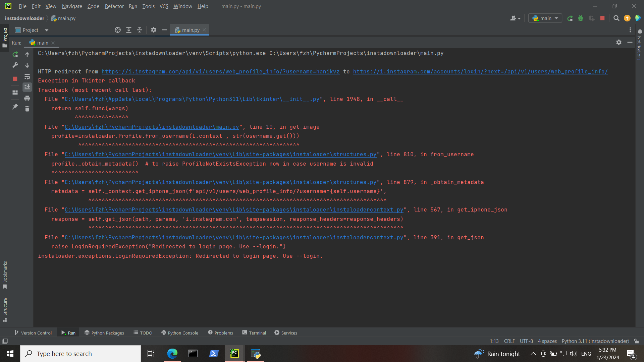The width and height of the screenshot is (644, 362).
Task: Open the Python 3.11 interpreter selector
Action: (x=595, y=341)
